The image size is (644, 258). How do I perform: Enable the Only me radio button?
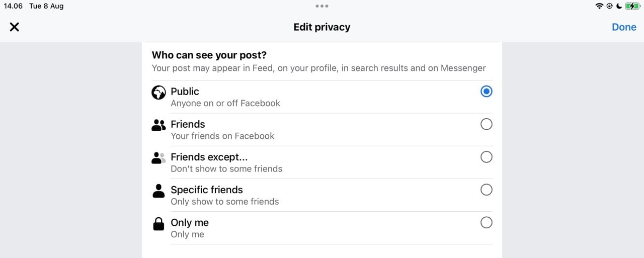tap(486, 222)
